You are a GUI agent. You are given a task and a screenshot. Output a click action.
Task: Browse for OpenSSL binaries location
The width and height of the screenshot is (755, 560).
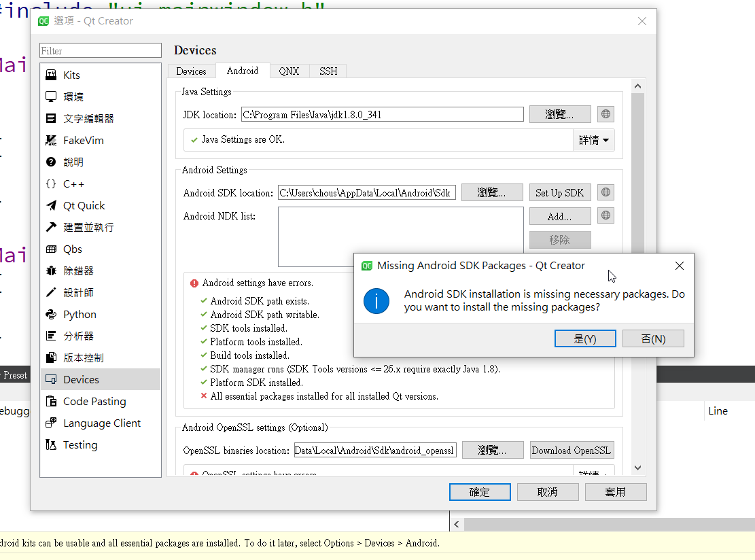click(493, 450)
